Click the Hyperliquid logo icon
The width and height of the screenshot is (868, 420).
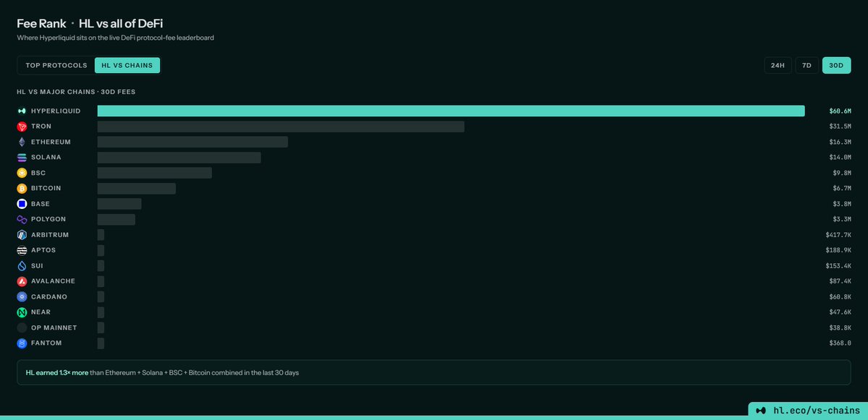22,111
